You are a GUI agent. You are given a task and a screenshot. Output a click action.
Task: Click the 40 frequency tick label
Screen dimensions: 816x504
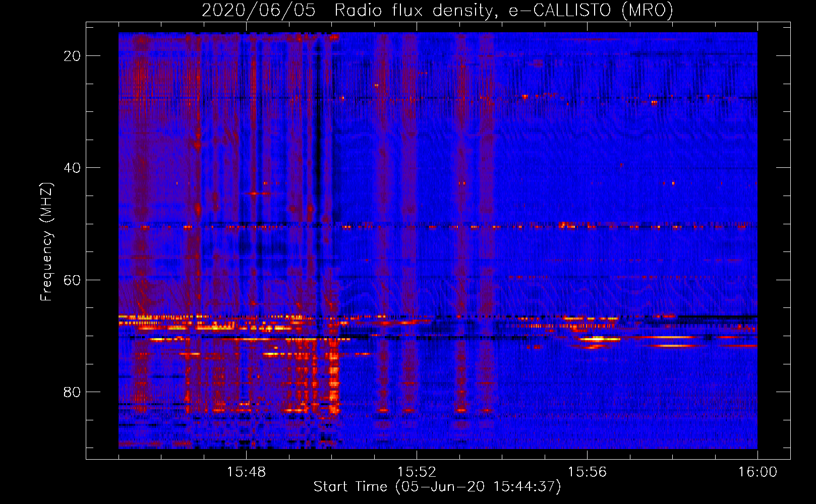pos(72,168)
